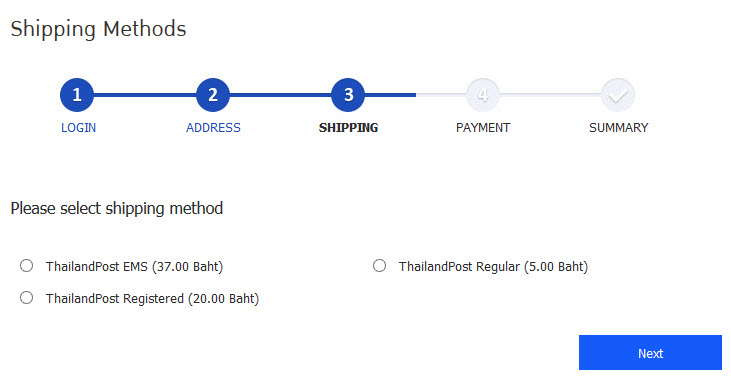Choose the ThailandPost EMS (37.00 Baht) label

pyautogui.click(x=134, y=267)
